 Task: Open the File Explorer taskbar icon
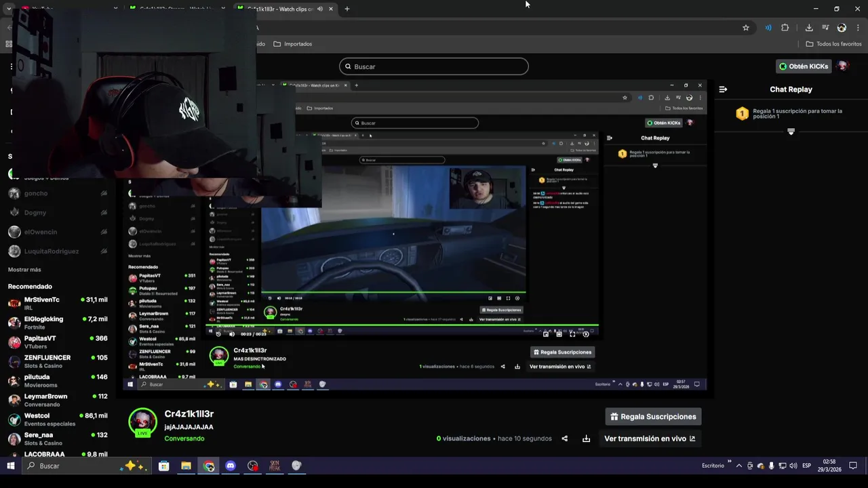click(x=186, y=466)
